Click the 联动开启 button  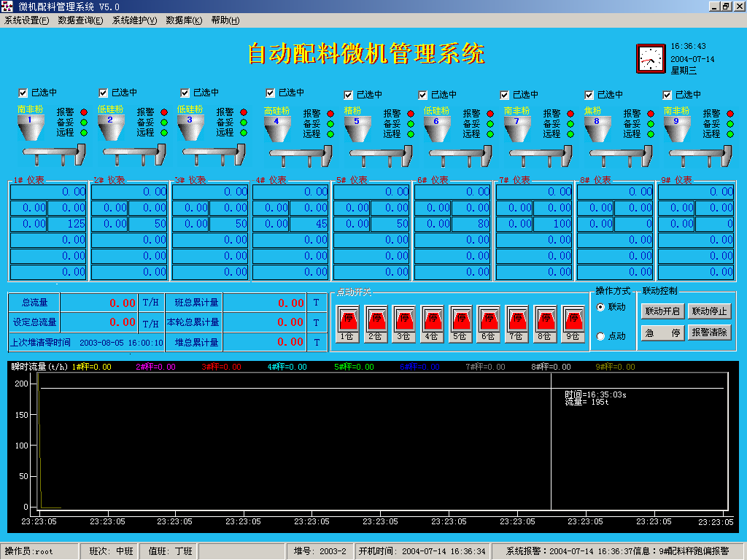tap(662, 311)
